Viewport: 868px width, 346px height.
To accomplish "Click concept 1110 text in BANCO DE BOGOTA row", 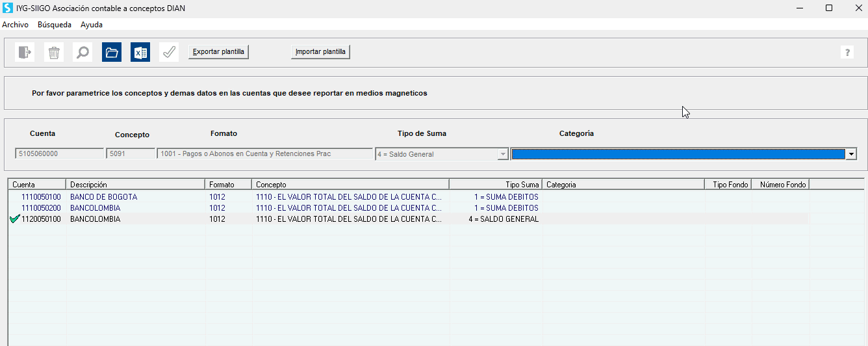I will point(349,197).
